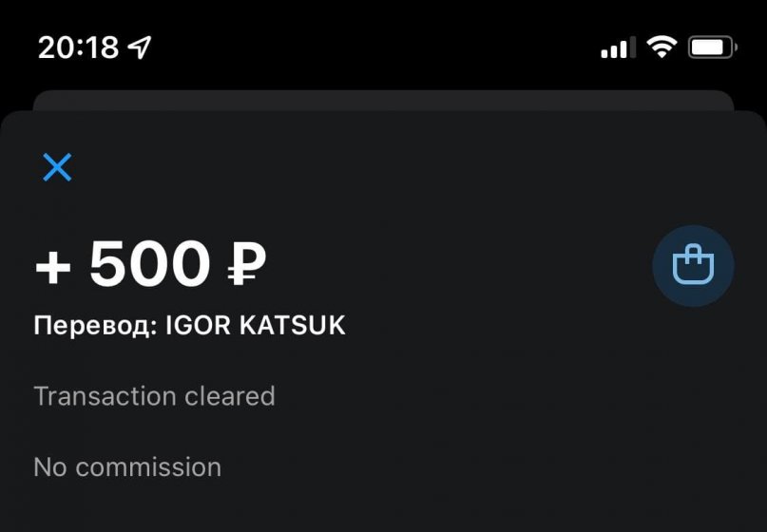Tap the location arrow in status bar
Screen dimensions: 767x532
pyautogui.click(x=139, y=47)
